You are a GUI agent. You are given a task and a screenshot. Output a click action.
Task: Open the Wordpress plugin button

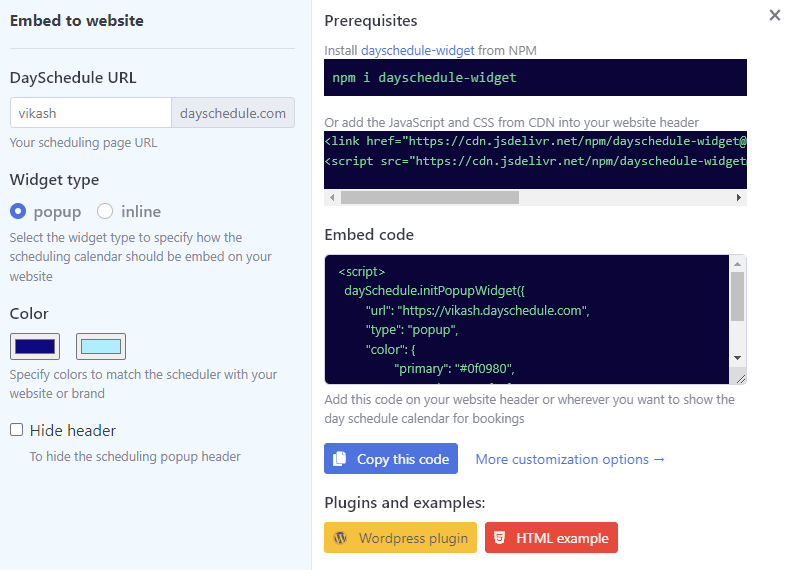pos(400,538)
